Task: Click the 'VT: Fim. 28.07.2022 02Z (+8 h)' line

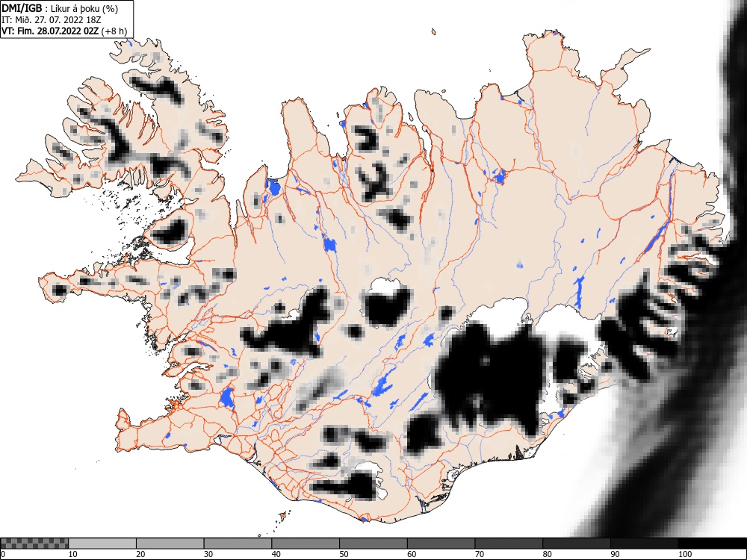Action: [x=64, y=31]
